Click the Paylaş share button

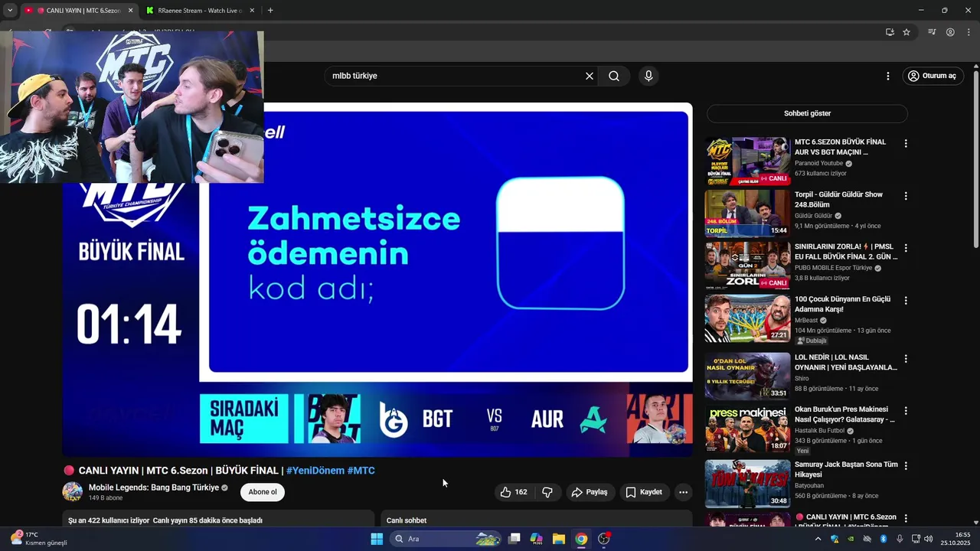pos(590,492)
